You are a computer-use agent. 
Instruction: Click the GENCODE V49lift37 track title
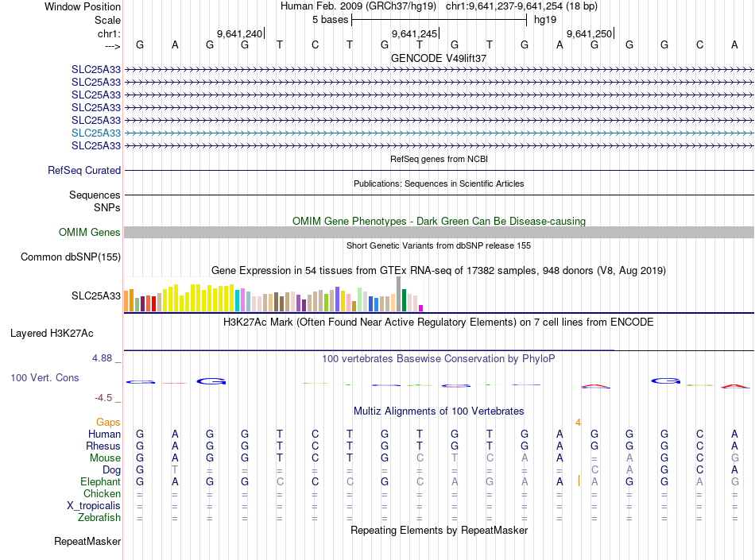click(439, 58)
